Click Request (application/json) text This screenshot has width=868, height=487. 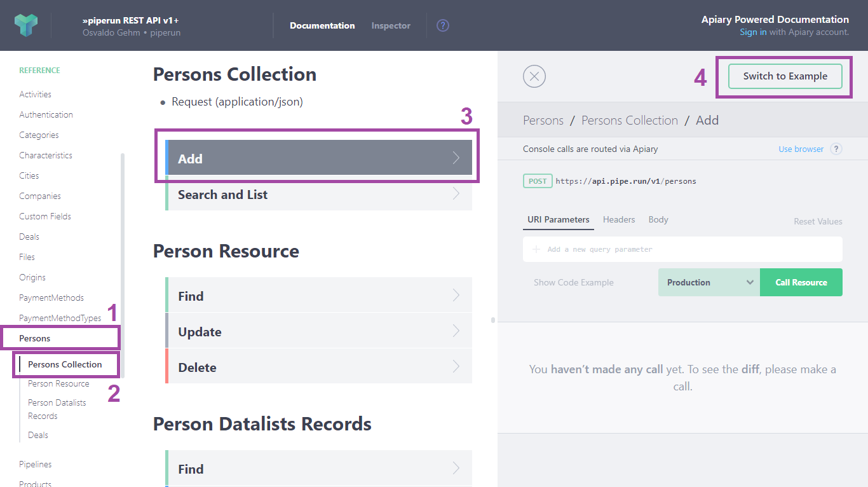coord(237,102)
